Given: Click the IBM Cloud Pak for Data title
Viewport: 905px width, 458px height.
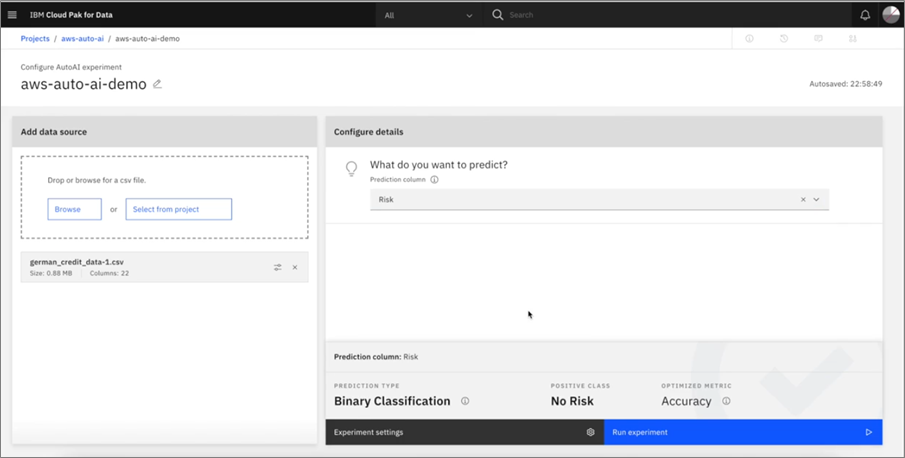Looking at the screenshot, I should [71, 15].
